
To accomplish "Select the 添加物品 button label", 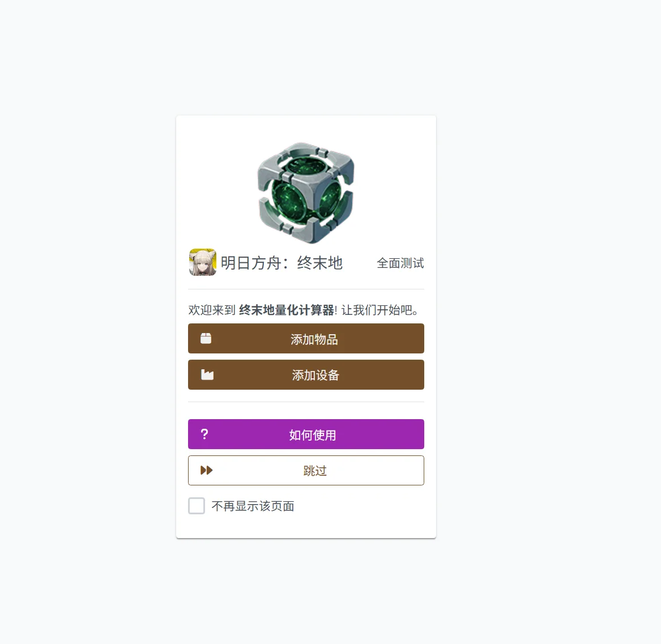I will tap(314, 339).
